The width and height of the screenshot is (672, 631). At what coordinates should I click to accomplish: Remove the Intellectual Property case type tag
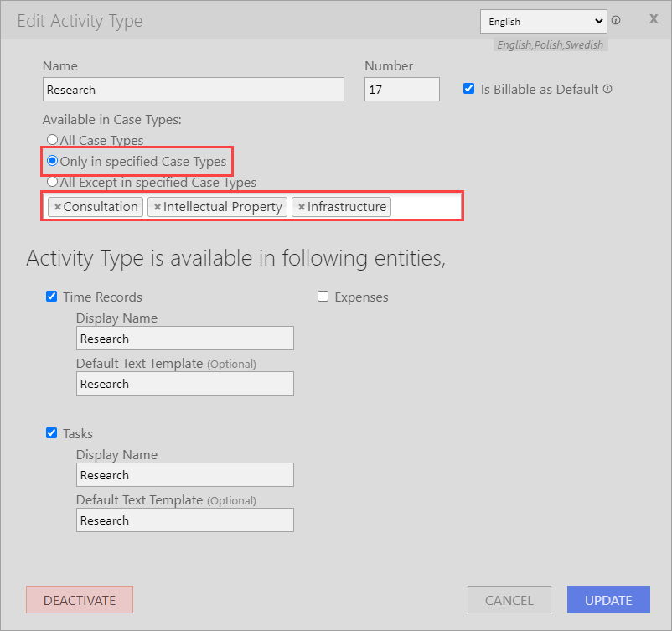158,207
